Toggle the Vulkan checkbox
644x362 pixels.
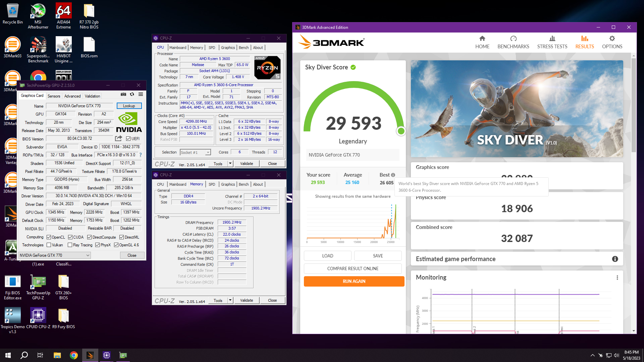tap(49, 245)
